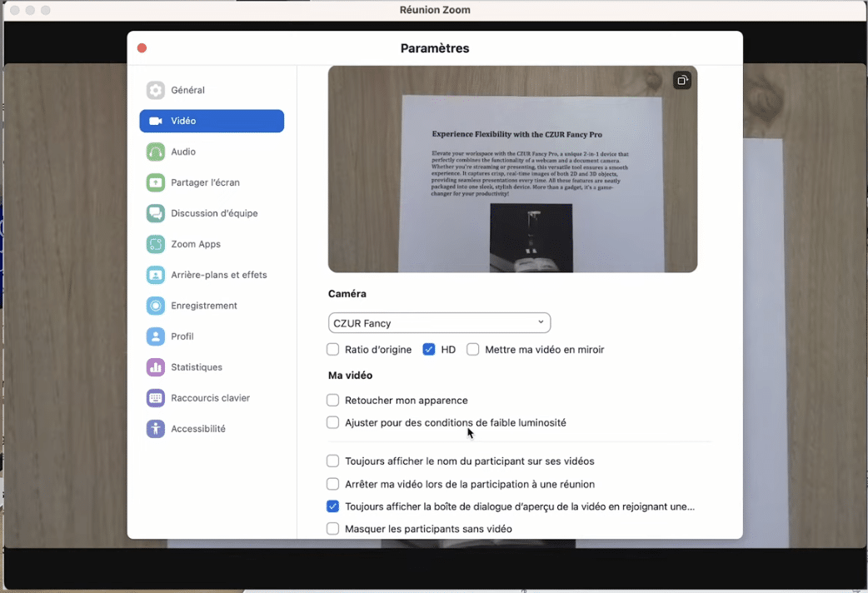Open the Zoom Apps icon
This screenshot has width=868, height=593.
[156, 244]
